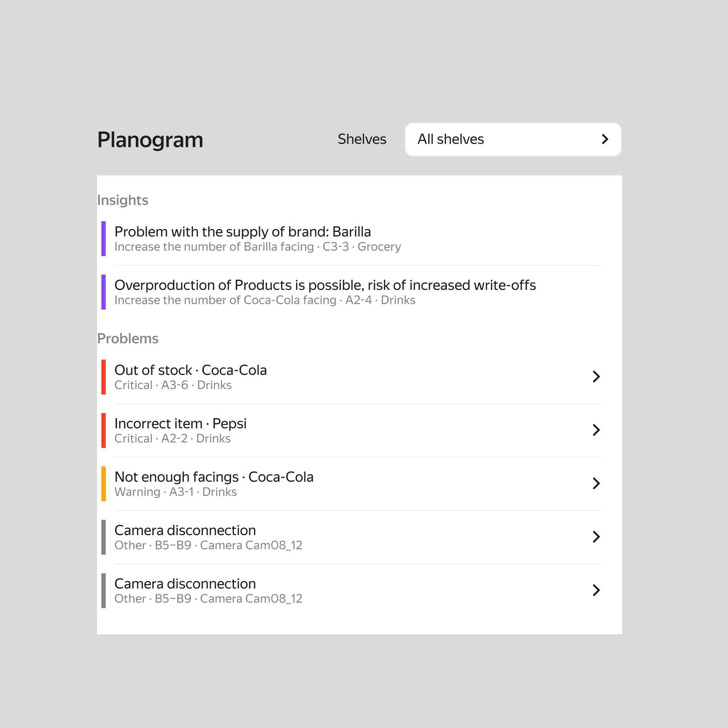This screenshot has width=728, height=728.
Task: Open the Barilla supply problem insight
Action: click(243, 232)
